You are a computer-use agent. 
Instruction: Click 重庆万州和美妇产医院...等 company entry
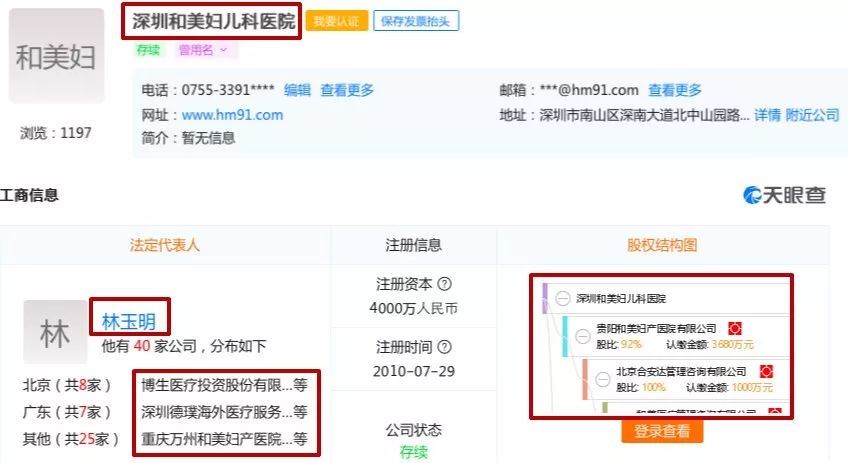tap(224, 439)
